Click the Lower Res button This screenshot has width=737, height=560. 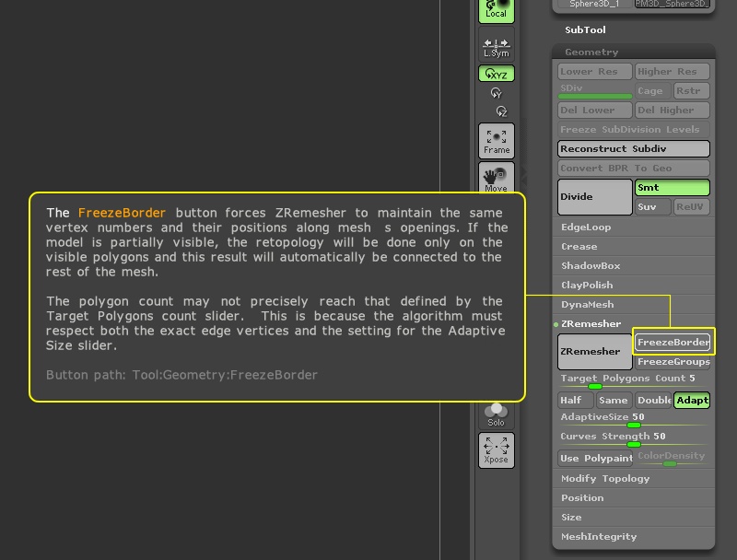click(x=594, y=72)
